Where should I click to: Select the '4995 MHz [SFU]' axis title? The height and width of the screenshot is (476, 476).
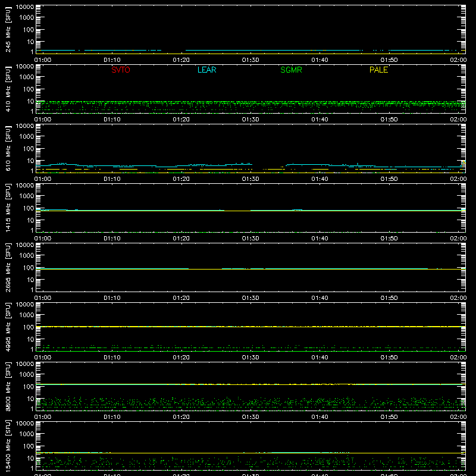[x=8, y=327]
